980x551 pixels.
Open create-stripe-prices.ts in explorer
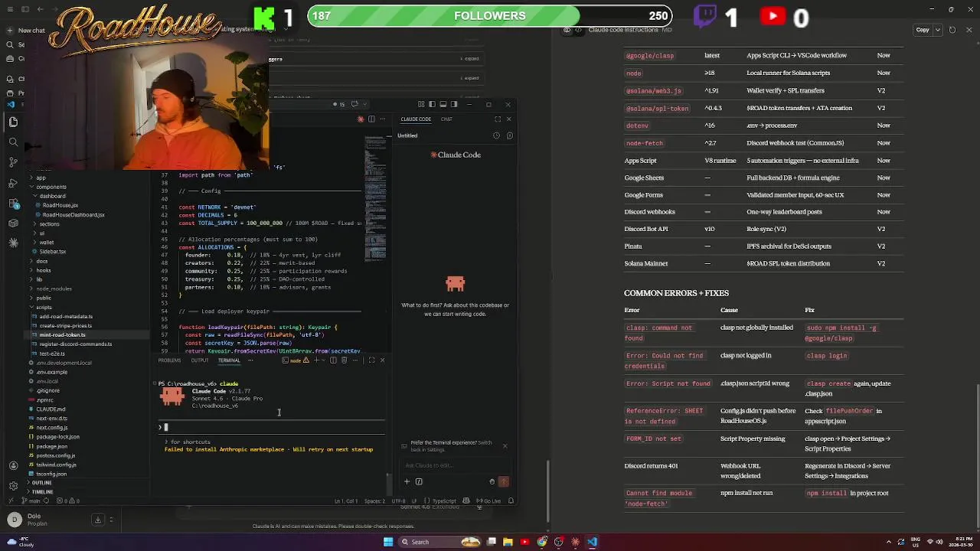click(x=66, y=325)
